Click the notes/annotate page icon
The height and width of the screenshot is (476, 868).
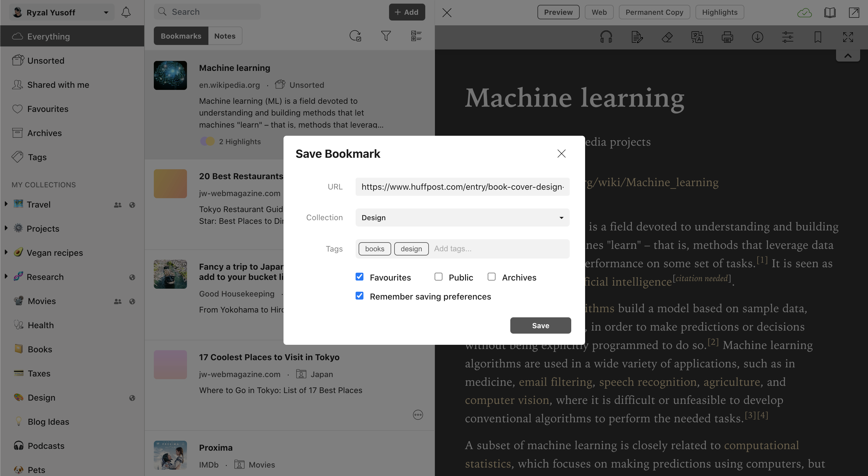pos(636,37)
